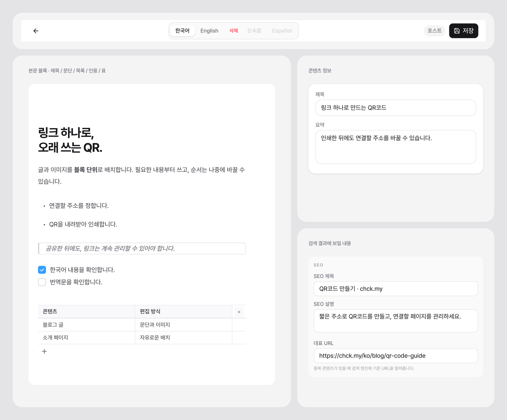Image resolution: width=507 pixels, height=420 pixels.
Task: Click the 편집 방식 table header cell
Action: point(183,312)
